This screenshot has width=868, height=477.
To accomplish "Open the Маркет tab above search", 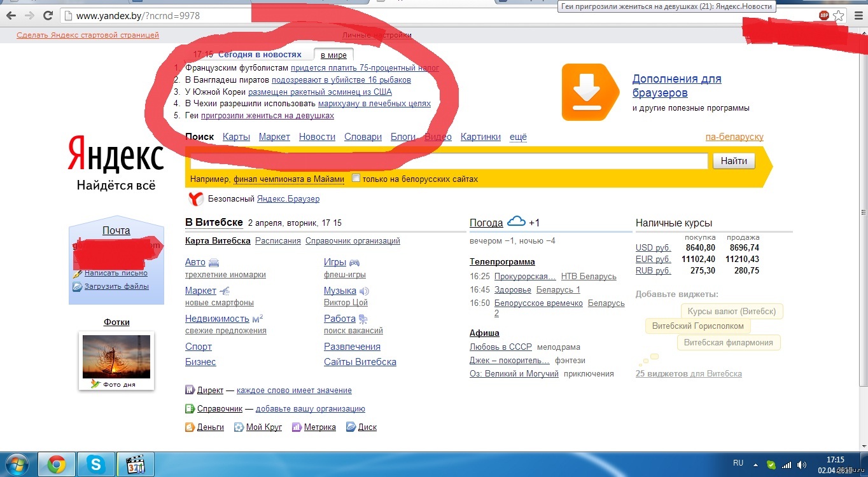I will coord(274,137).
